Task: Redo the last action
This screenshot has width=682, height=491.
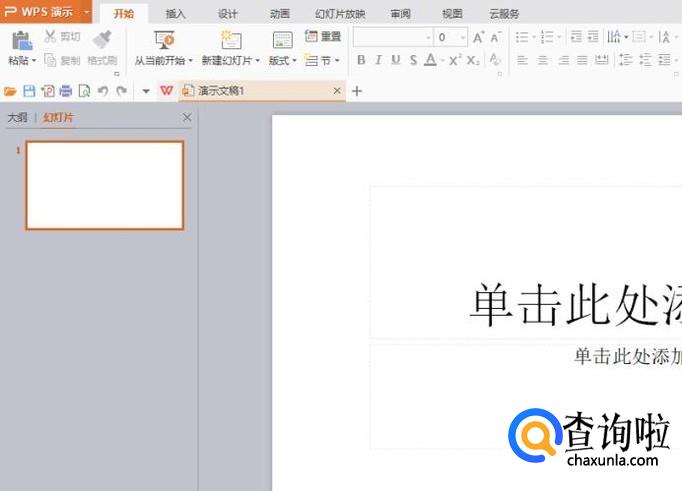Action: pos(121,91)
